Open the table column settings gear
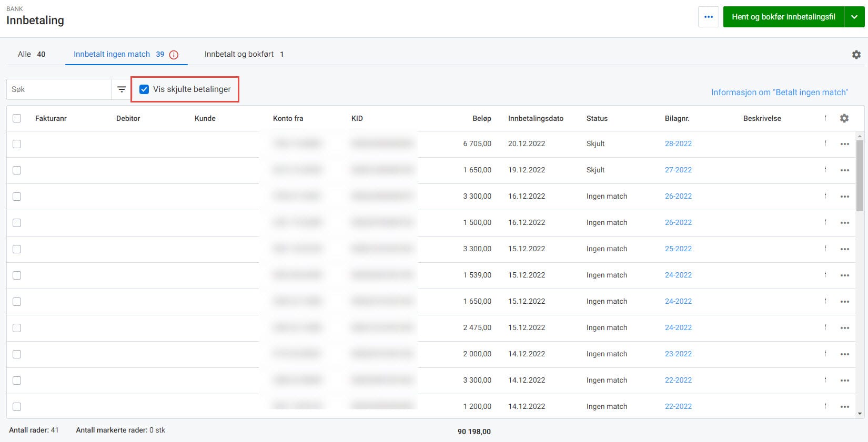868x442 pixels. pyautogui.click(x=844, y=118)
